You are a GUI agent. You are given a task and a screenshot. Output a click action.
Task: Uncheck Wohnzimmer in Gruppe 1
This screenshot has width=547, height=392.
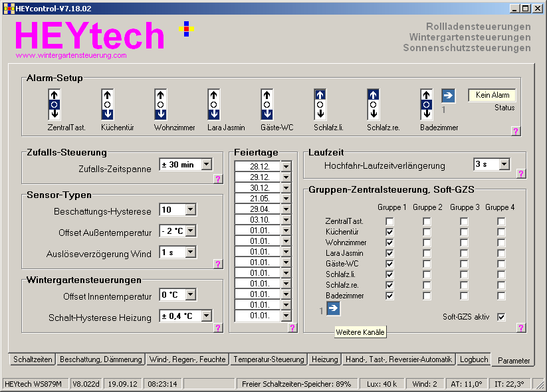pos(389,243)
